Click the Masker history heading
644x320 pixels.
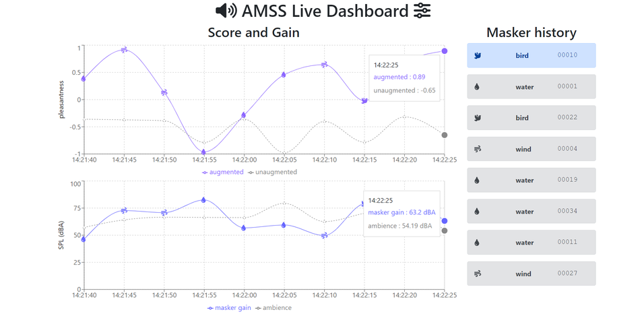531,32
